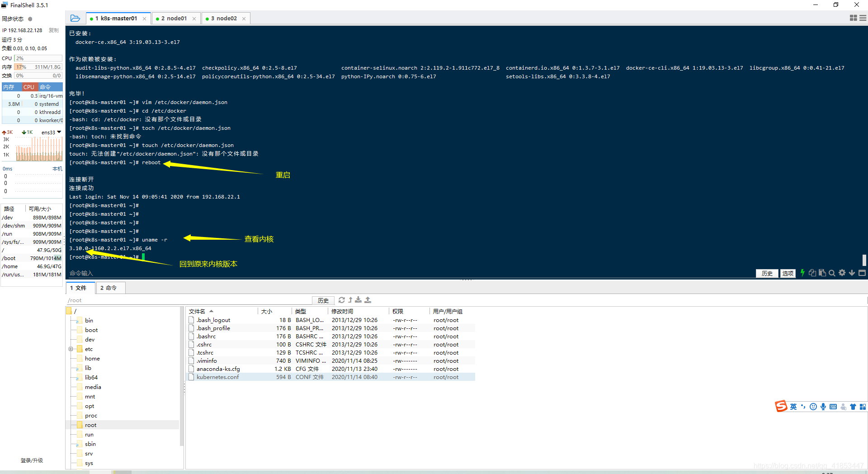868x474 pixels.
Task: Select the anaconda-ks.cfg file
Action: click(x=331, y=369)
